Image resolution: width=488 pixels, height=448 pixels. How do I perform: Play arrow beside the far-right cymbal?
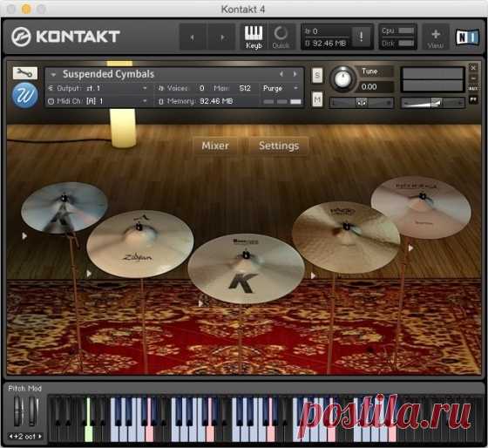pyautogui.click(x=410, y=248)
